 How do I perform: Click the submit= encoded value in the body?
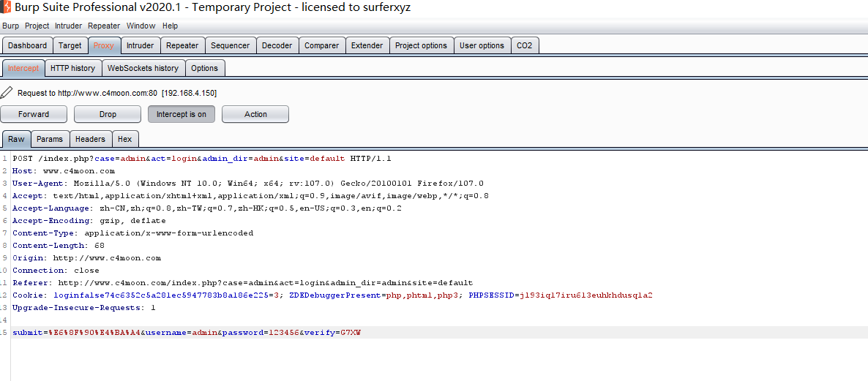(x=94, y=333)
